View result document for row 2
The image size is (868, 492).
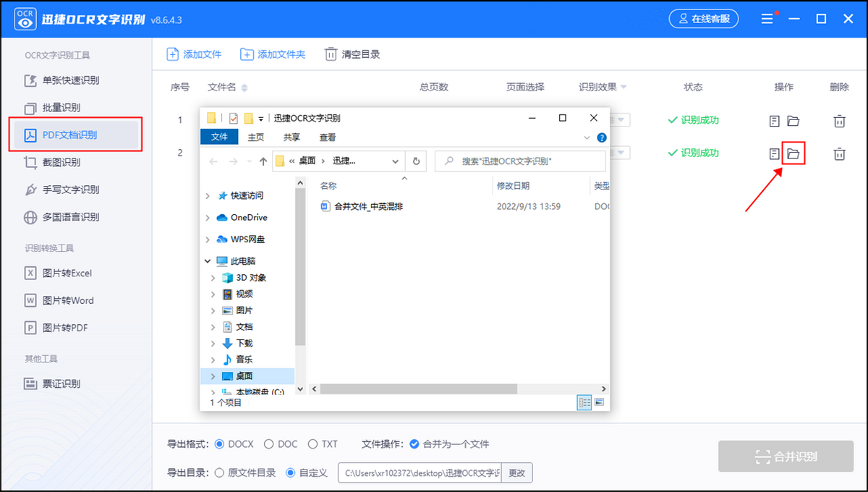pyautogui.click(x=775, y=153)
